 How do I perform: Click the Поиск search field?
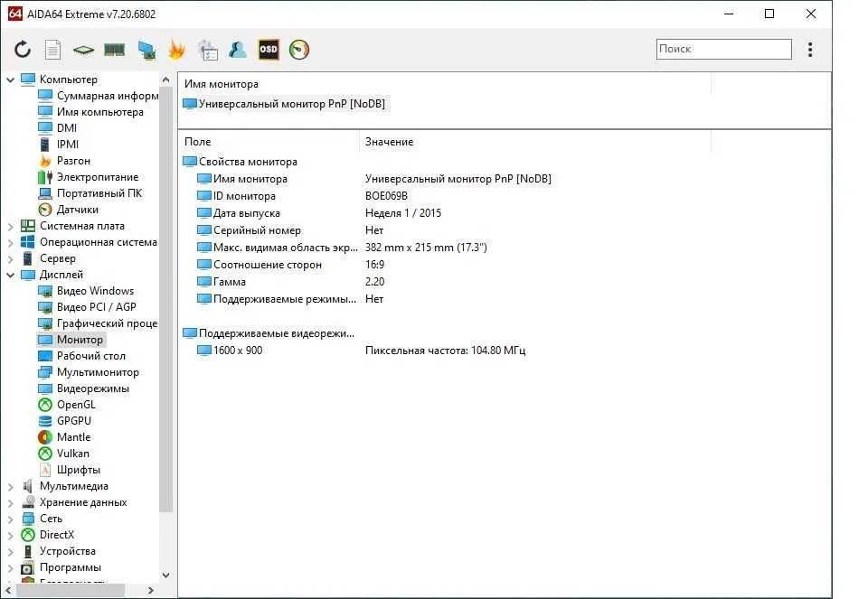[723, 49]
